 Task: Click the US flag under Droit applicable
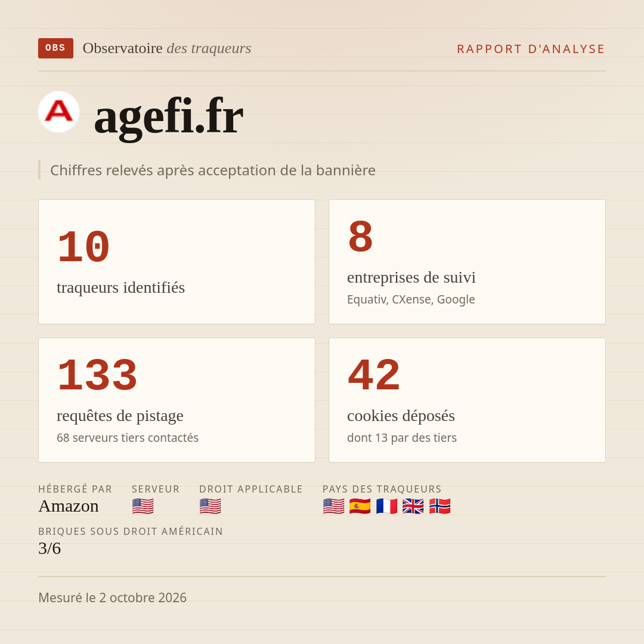tap(210, 506)
